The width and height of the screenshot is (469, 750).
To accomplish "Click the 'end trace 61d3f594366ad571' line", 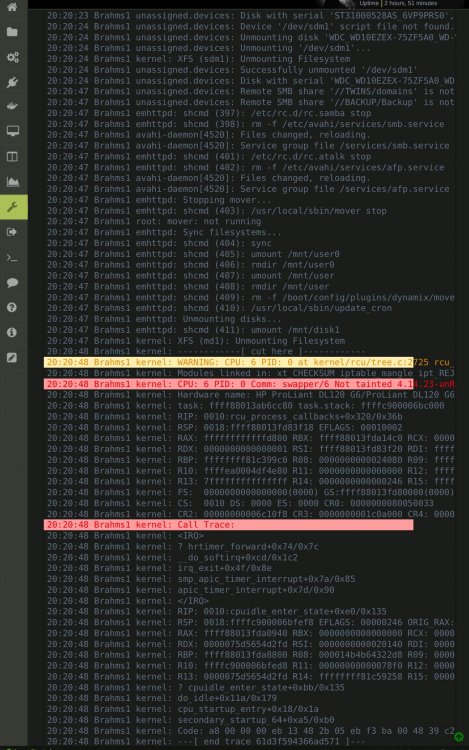I will click(x=206, y=741).
